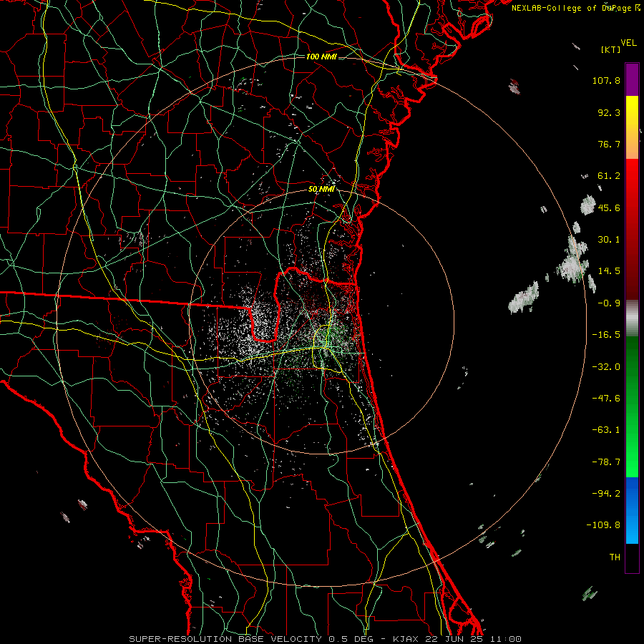
Task: Click the VEL legend title
Action: (629, 43)
